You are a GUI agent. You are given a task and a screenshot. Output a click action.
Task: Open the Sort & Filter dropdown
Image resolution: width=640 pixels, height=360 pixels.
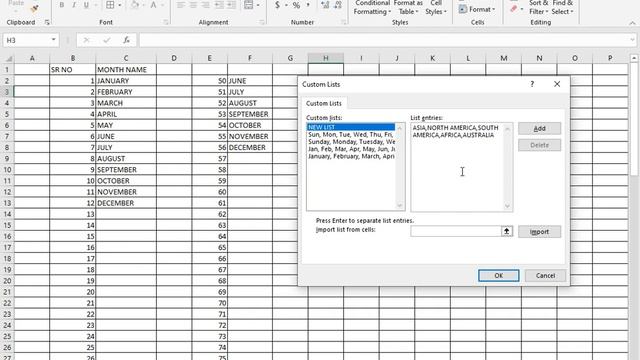(538, 7)
